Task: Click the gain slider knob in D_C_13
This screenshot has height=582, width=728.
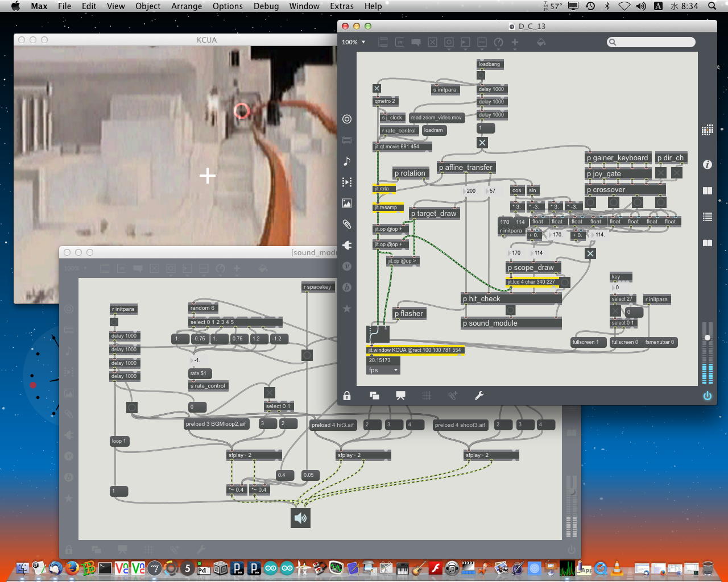Action: tap(708, 338)
